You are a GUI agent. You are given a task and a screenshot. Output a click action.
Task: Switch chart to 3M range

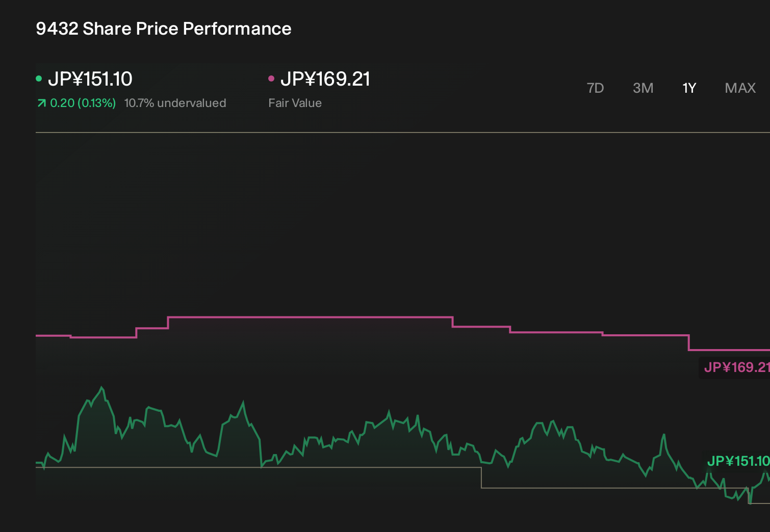click(x=643, y=88)
